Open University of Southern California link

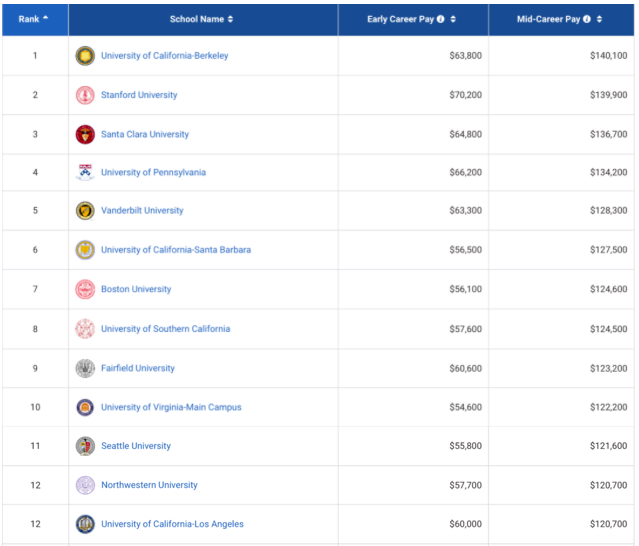click(165, 329)
